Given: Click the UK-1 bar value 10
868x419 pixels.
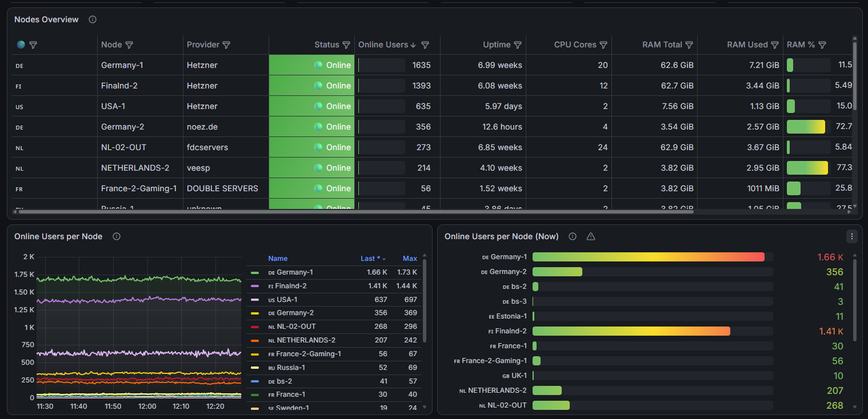Looking at the screenshot, I should coord(838,376).
